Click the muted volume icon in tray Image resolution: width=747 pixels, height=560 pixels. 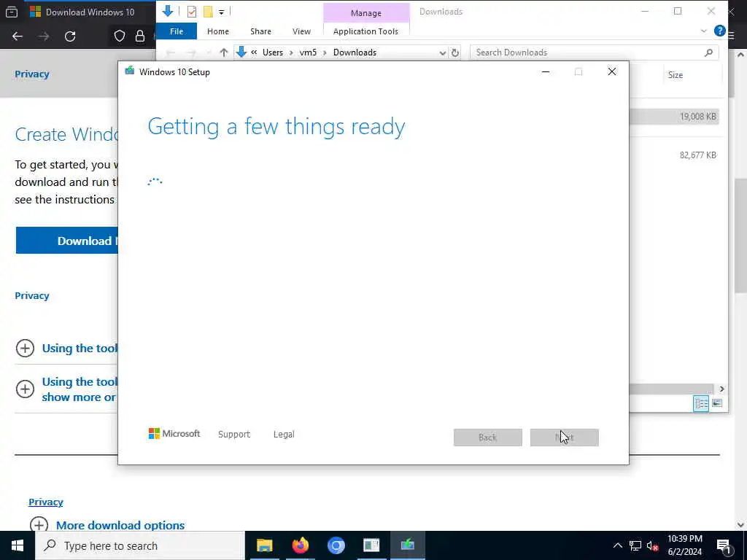[653, 545]
